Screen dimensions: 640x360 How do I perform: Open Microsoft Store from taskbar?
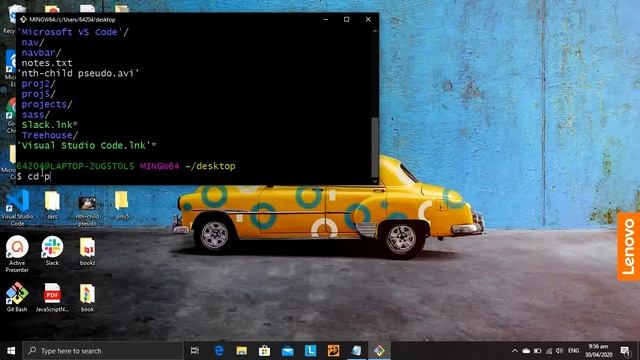(x=264, y=351)
